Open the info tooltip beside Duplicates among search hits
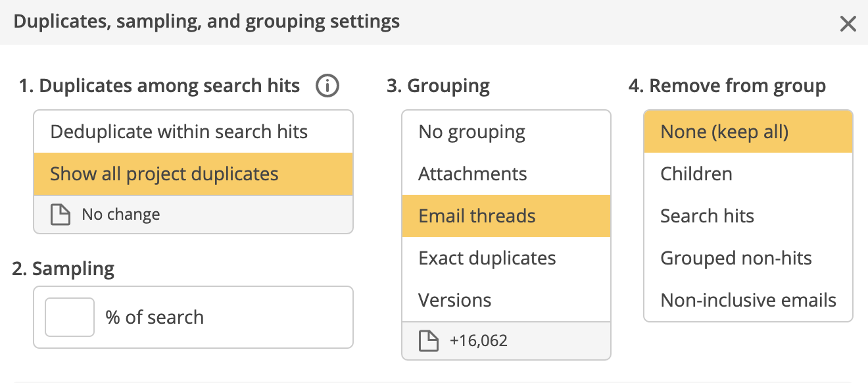This screenshot has height=383, width=868. tap(327, 86)
